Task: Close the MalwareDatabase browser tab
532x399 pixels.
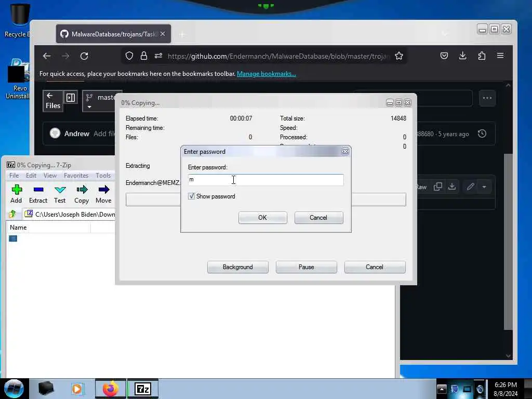Action: tap(163, 34)
